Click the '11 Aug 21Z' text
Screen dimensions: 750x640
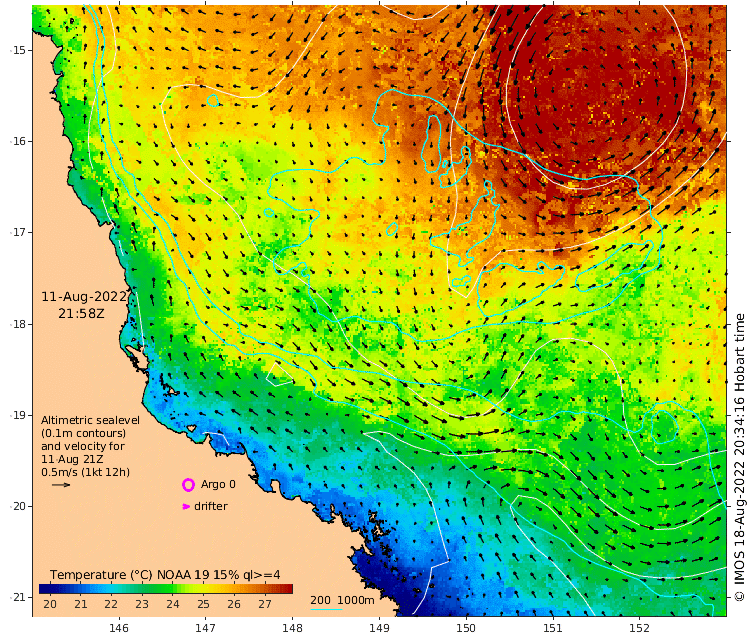click(72, 459)
